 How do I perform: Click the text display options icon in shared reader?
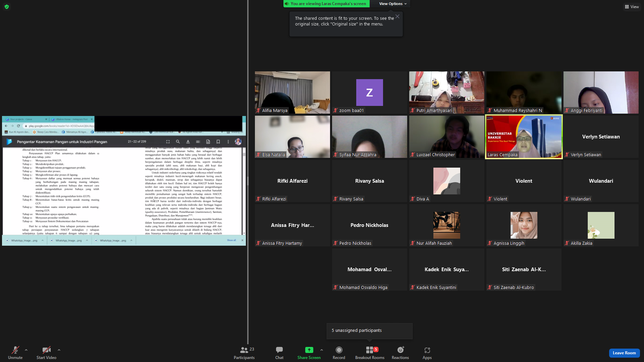coord(188,142)
